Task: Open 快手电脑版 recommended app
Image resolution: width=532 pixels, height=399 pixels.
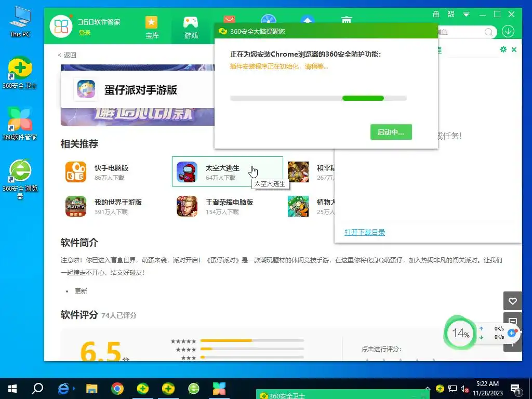Action: coord(116,171)
